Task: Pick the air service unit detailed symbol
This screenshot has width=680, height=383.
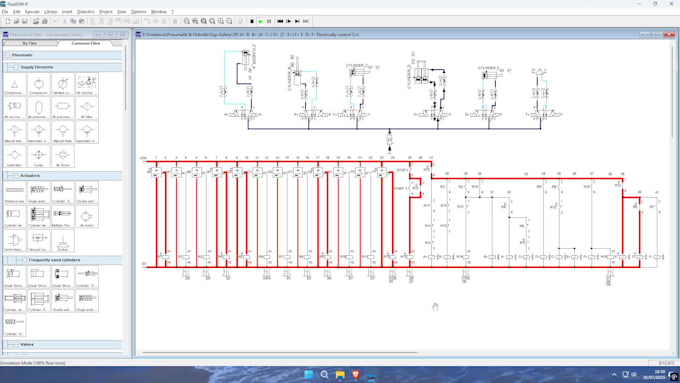Action: (x=87, y=84)
